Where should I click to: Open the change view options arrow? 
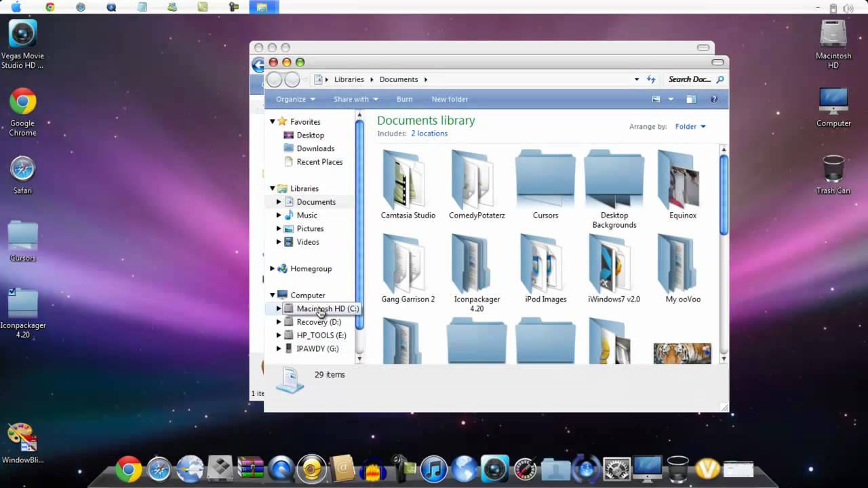pyautogui.click(x=671, y=99)
